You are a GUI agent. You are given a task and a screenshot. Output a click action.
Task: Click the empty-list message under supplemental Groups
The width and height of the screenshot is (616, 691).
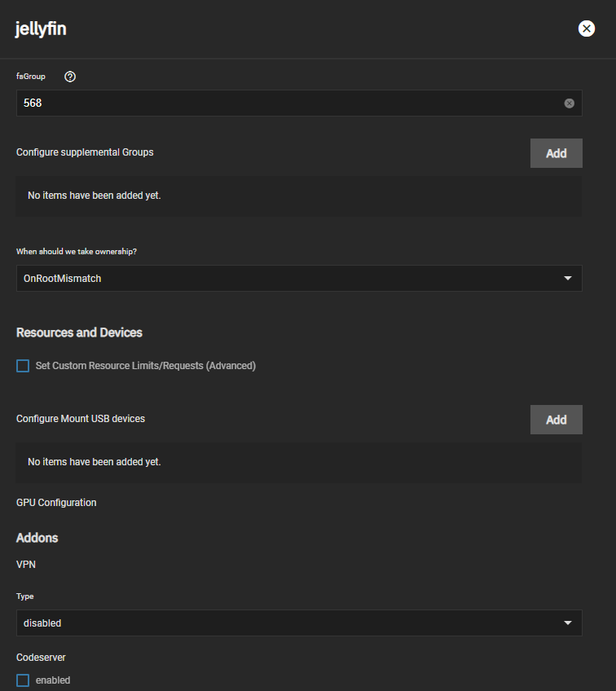tap(95, 196)
